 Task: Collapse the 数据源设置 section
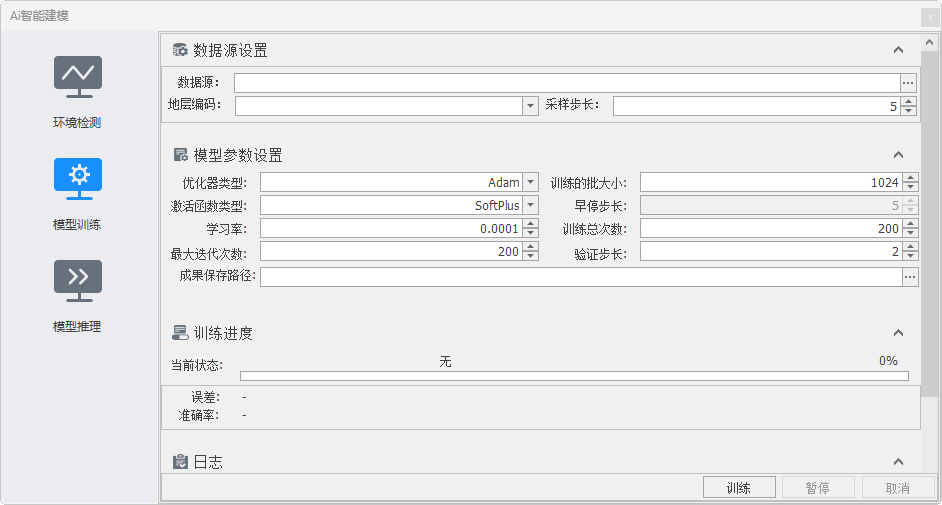tap(898, 51)
